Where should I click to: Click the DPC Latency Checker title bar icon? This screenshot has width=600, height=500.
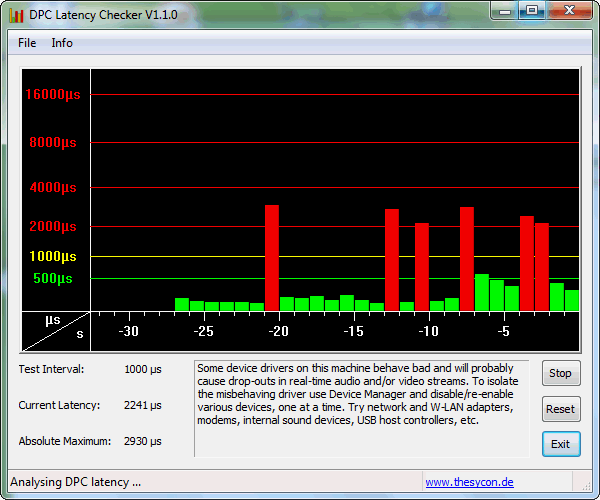[16, 15]
